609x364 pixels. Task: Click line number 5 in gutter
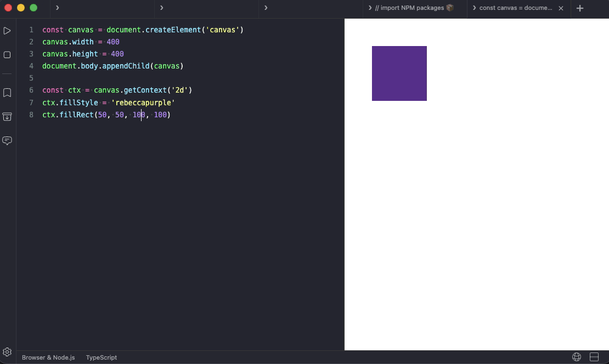pos(31,78)
